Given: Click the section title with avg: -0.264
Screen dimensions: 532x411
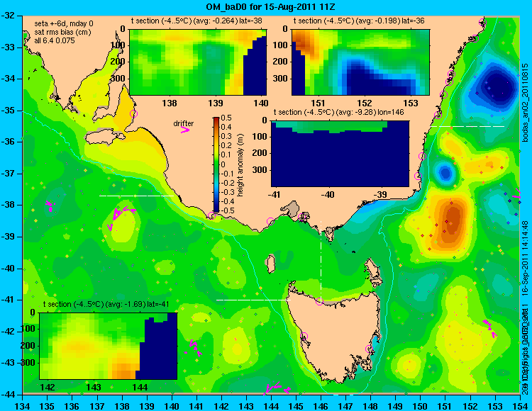Looking at the screenshot, I should click(196, 21).
